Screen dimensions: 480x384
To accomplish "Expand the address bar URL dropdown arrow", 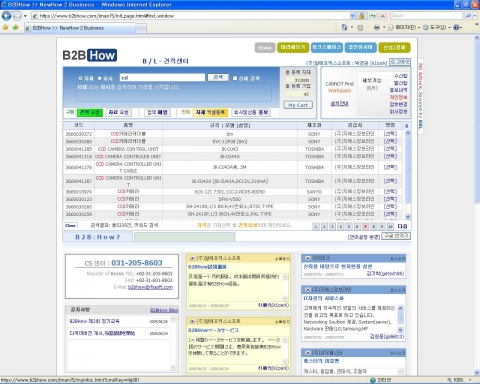I will [352, 16].
